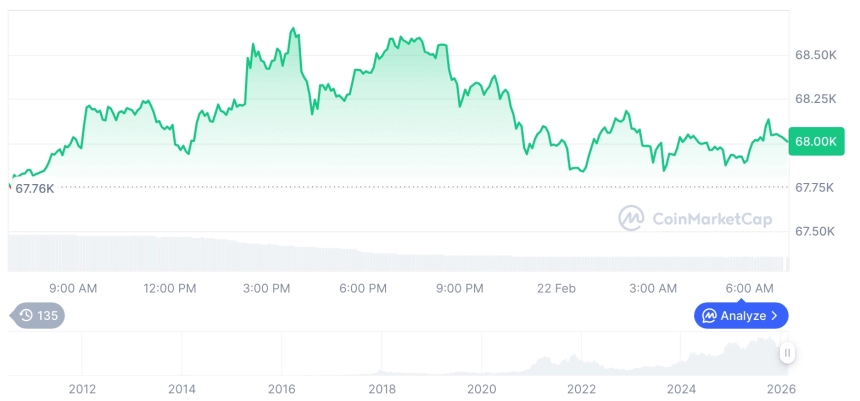860x401 pixels.
Task: Click the CoinMarketCap logo inside Analyze button
Action: click(x=709, y=316)
